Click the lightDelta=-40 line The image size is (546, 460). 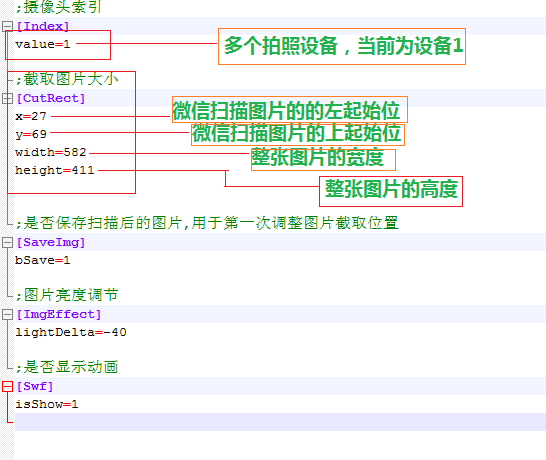point(71,332)
